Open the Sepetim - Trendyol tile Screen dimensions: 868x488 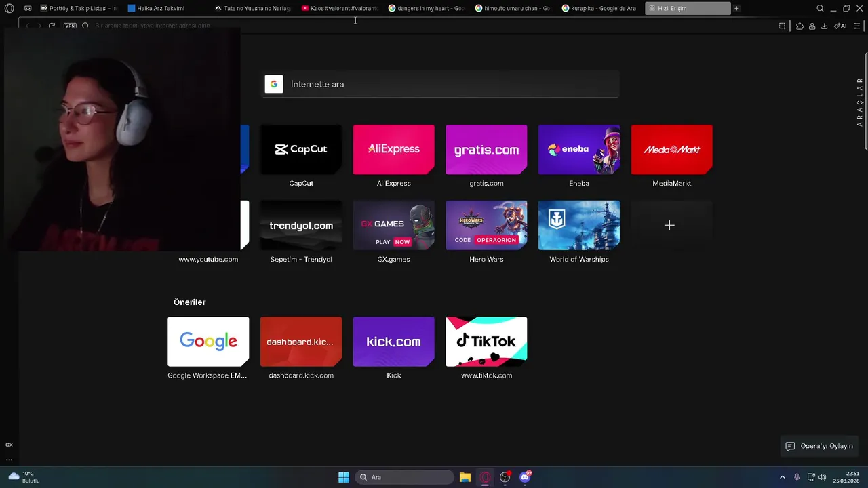(301, 225)
